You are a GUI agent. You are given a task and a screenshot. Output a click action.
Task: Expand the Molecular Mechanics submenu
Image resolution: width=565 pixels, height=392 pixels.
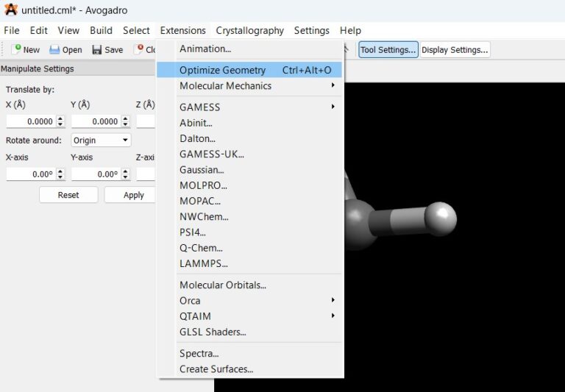249,86
